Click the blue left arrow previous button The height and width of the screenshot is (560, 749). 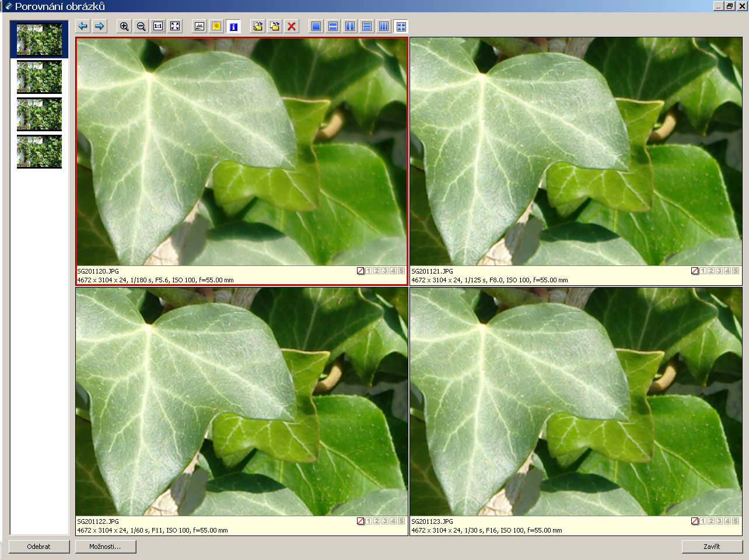tap(83, 26)
